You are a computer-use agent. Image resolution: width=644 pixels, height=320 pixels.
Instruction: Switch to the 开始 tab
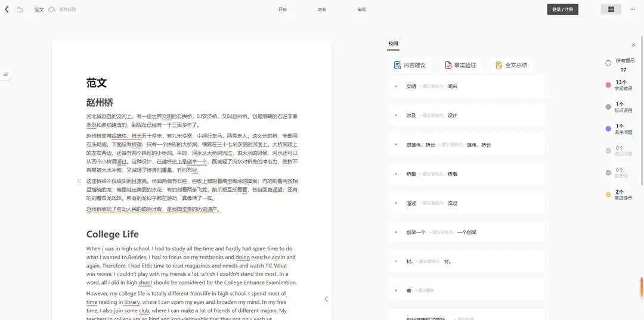(x=282, y=10)
